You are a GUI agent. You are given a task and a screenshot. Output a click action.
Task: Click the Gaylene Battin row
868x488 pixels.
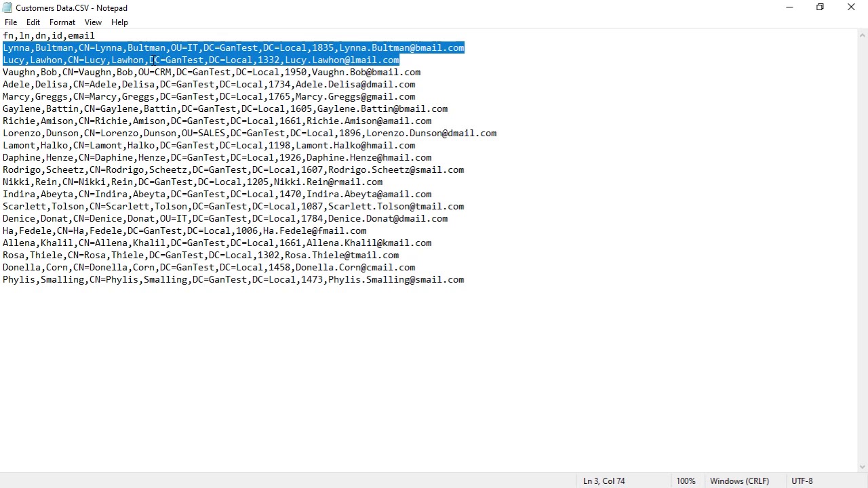tap(225, 108)
